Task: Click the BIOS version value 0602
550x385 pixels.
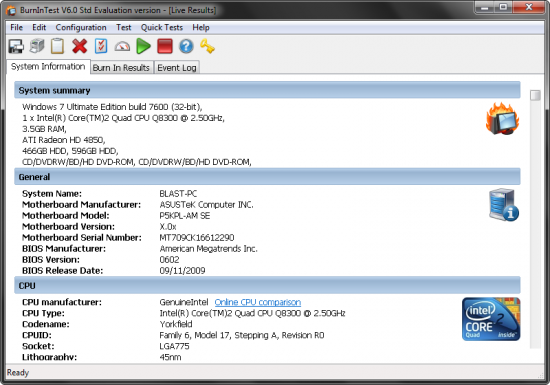Action: (169, 260)
